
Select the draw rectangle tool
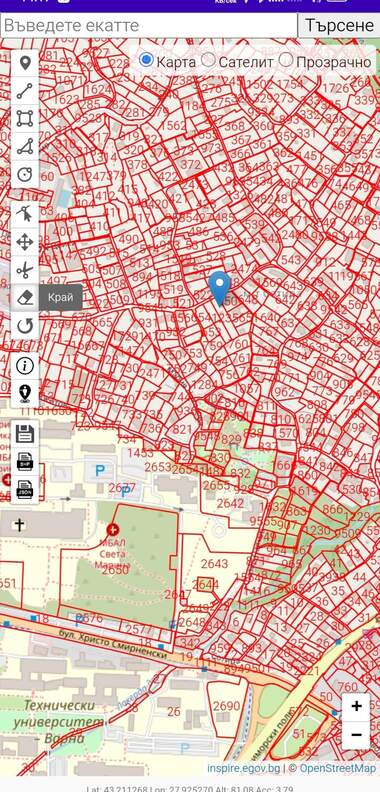tap(25, 119)
